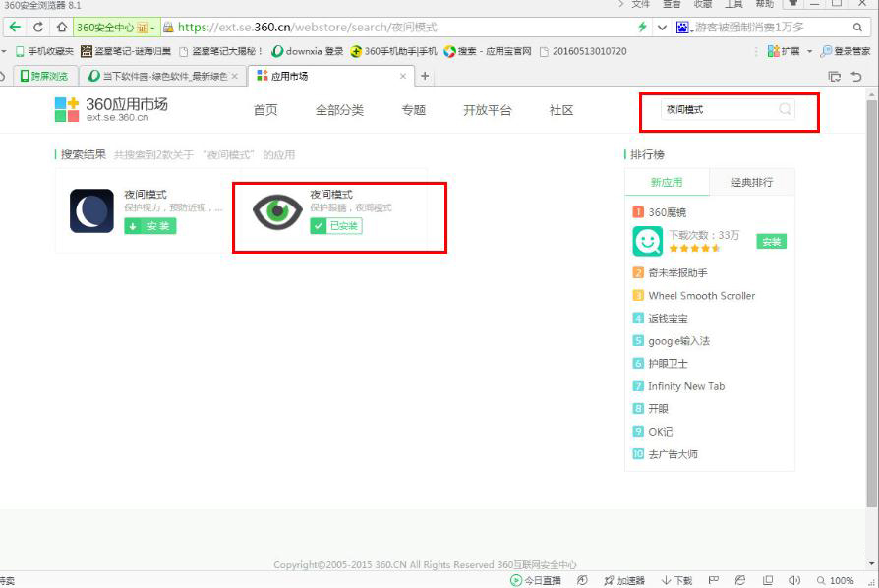Viewport: 879px width, 588px height.
Task: Open the 全部分类 navigation item
Action: (339, 110)
